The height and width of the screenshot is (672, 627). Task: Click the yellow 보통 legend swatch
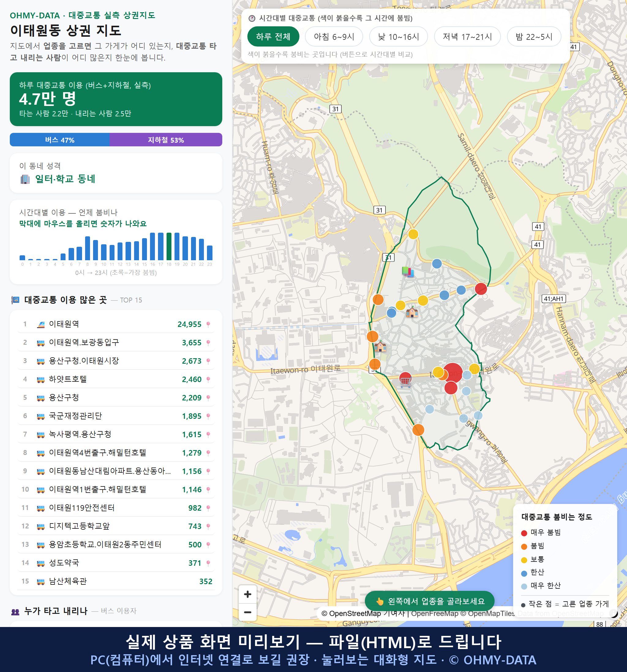(524, 560)
